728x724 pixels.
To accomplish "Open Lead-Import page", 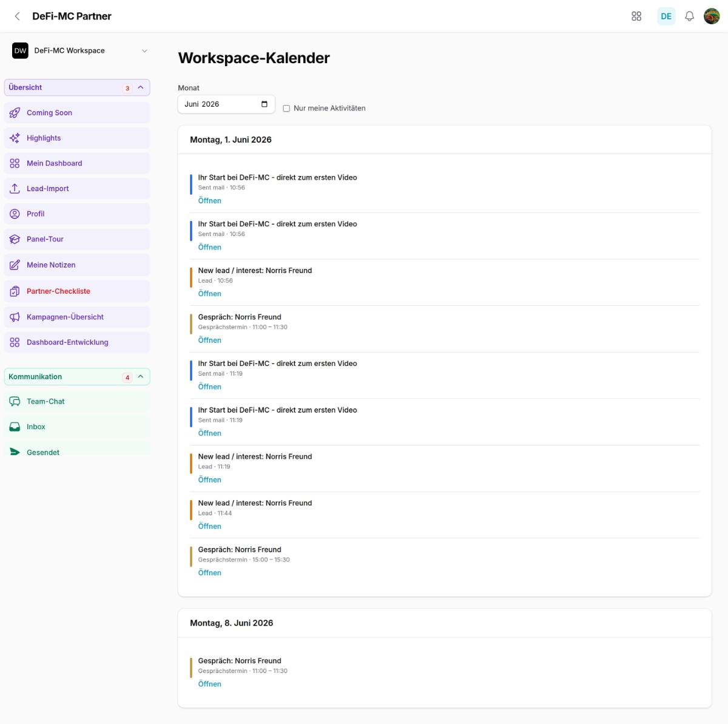I will click(x=77, y=189).
